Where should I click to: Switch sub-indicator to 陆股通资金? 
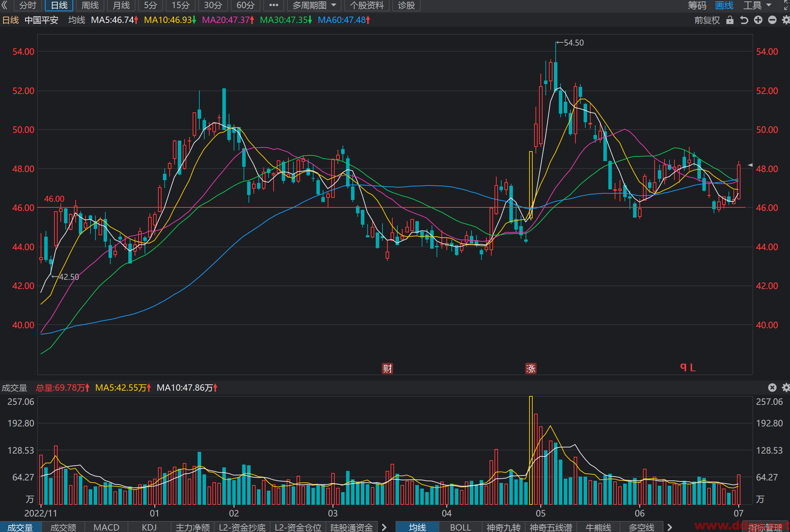[352, 527]
